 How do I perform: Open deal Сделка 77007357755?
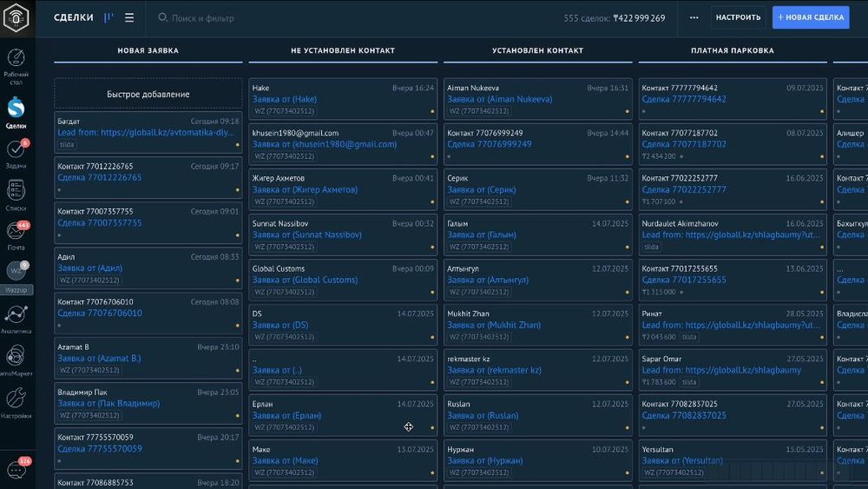[x=100, y=222]
